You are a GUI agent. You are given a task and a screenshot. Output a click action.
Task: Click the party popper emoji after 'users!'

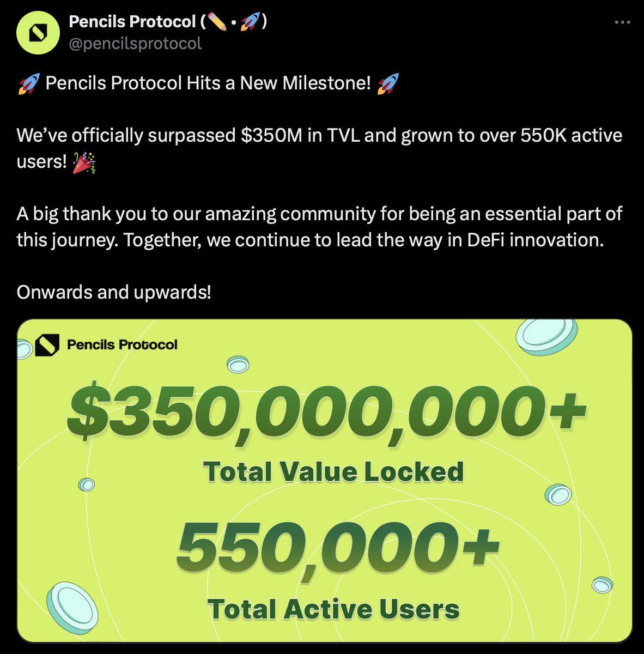click(x=84, y=162)
